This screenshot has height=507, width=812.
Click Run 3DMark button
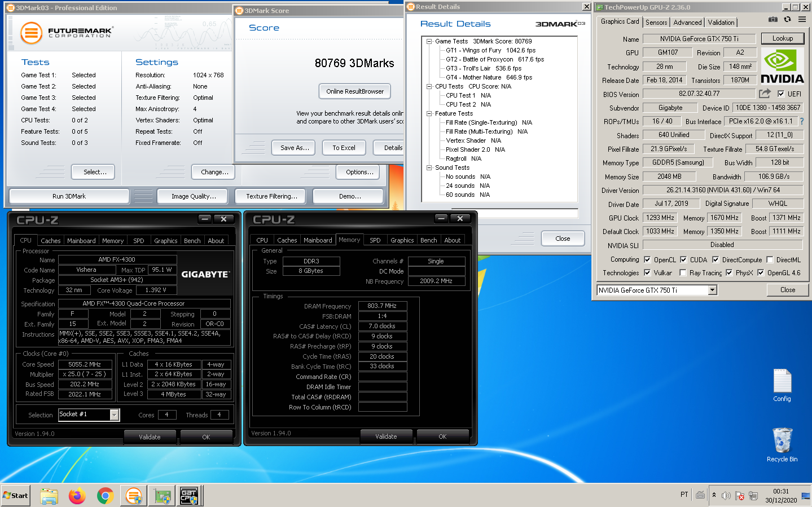pyautogui.click(x=69, y=196)
